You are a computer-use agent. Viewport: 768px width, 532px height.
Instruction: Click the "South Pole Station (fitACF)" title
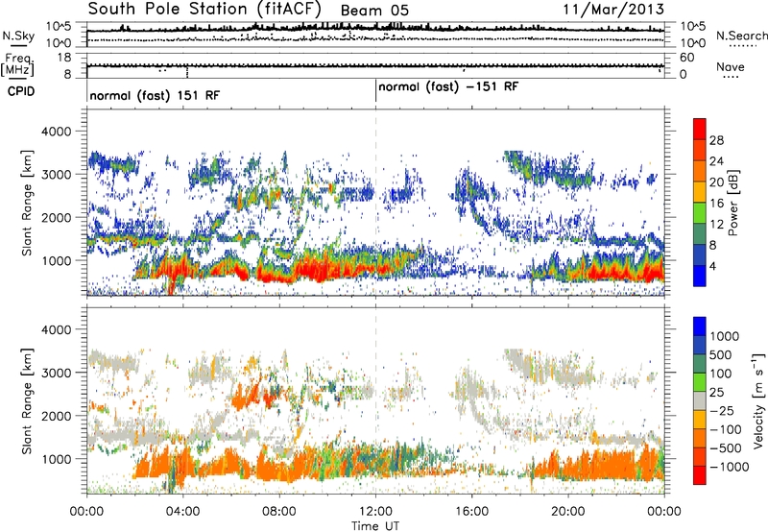coord(204,9)
